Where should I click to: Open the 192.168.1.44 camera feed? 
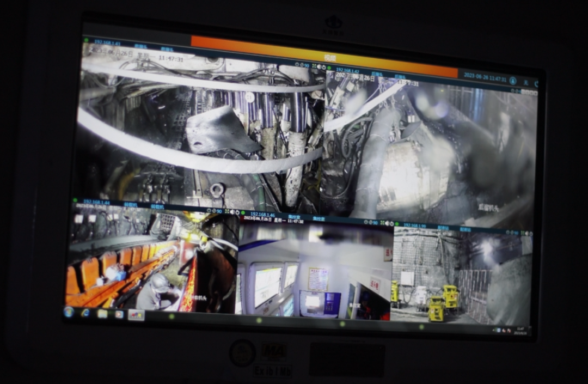[x=153, y=259]
